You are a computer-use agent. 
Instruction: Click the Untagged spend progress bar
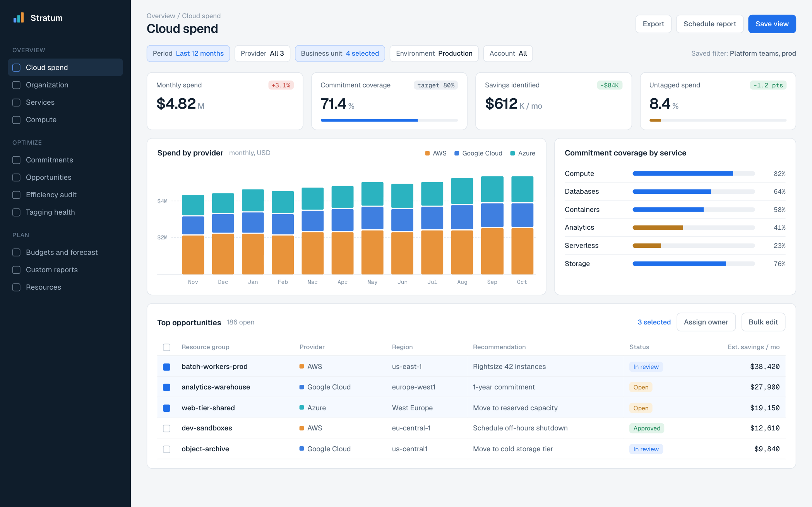coord(718,120)
